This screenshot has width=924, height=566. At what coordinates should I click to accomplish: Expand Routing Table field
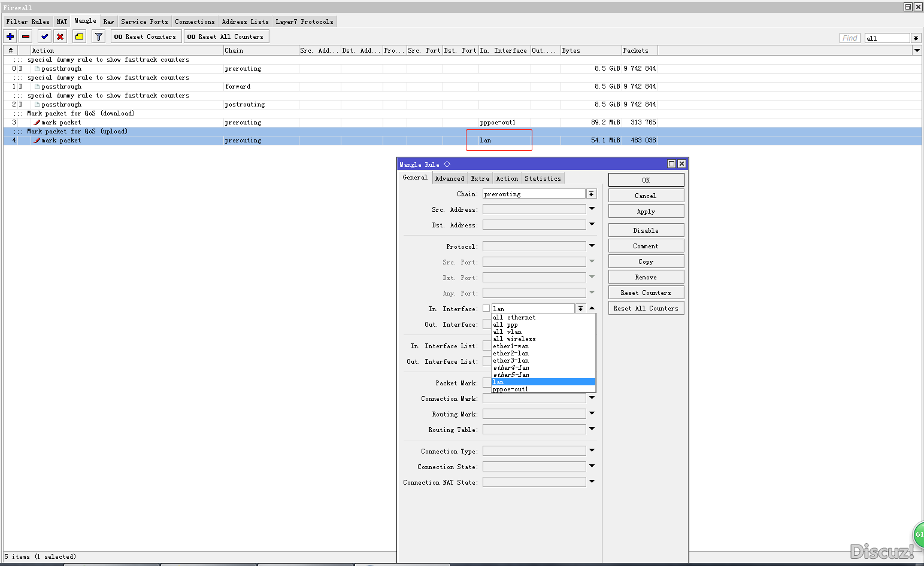(592, 429)
